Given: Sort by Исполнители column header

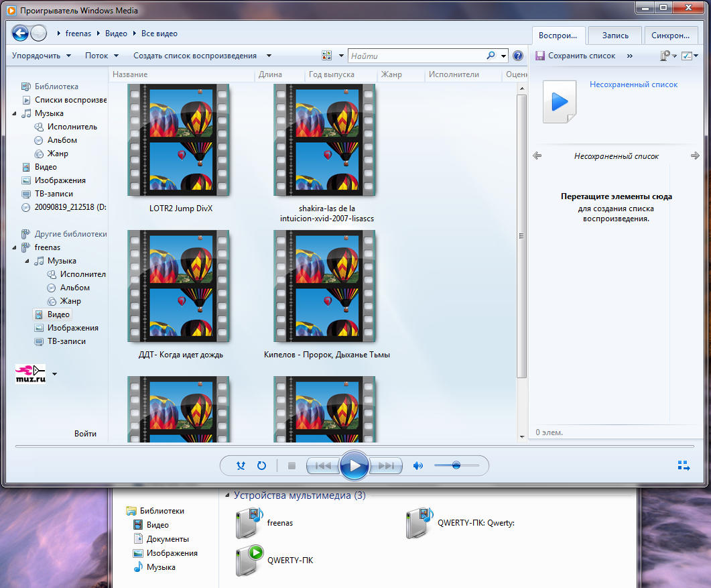Looking at the screenshot, I should pyautogui.click(x=463, y=74).
